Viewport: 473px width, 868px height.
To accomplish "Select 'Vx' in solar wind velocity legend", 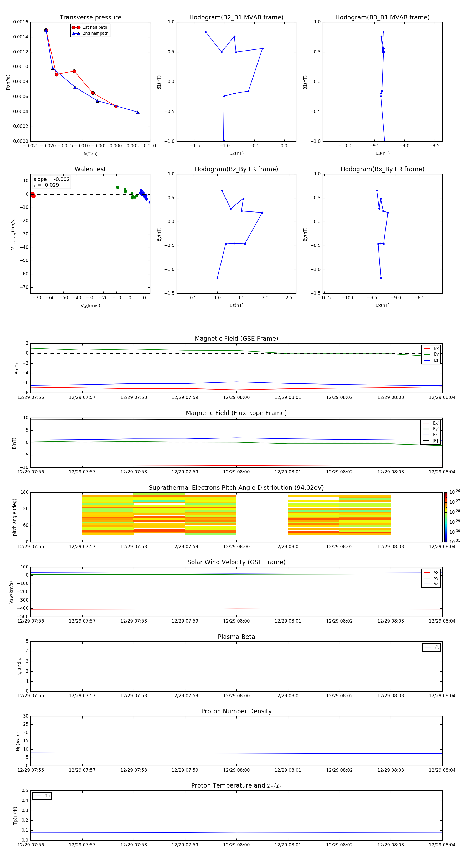I will [431, 572].
